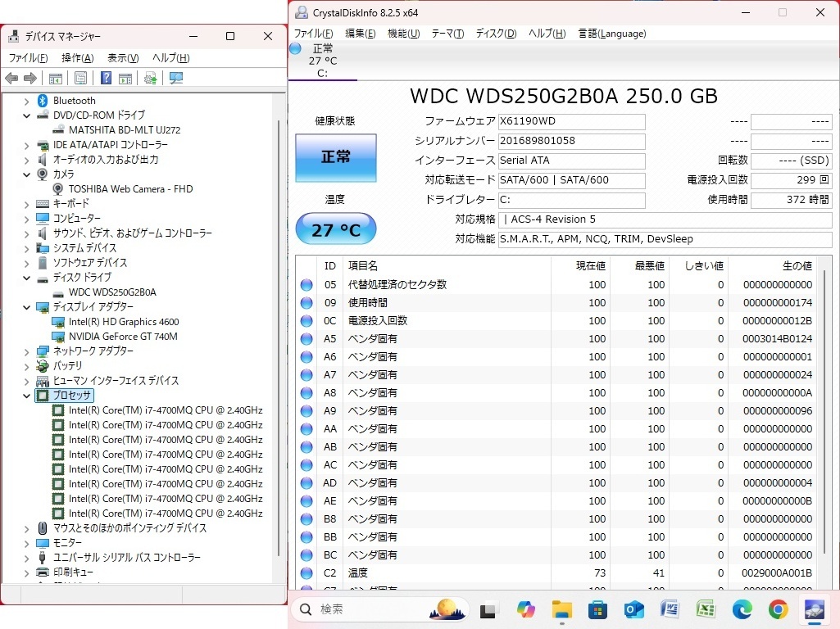
Task: Open Word from the taskbar
Action: (670, 609)
